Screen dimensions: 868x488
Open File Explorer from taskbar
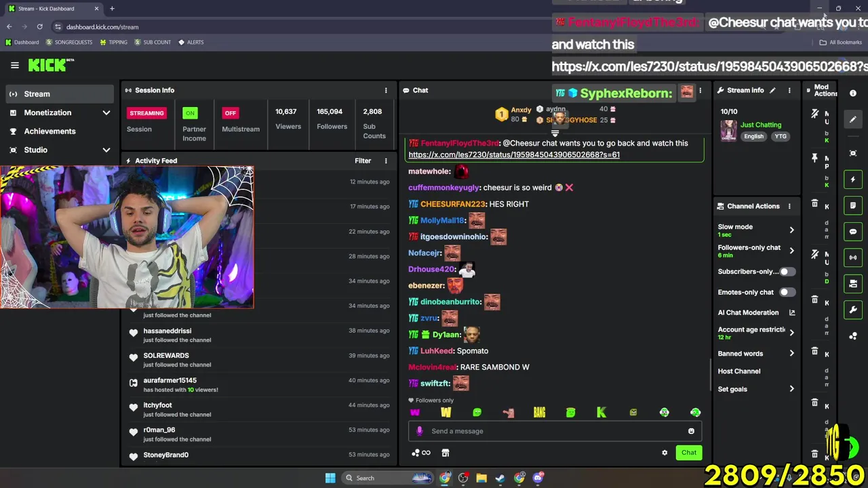481,478
